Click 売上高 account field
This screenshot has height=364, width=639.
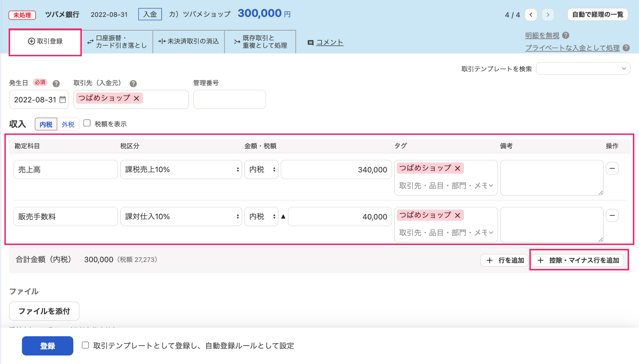[x=66, y=170]
